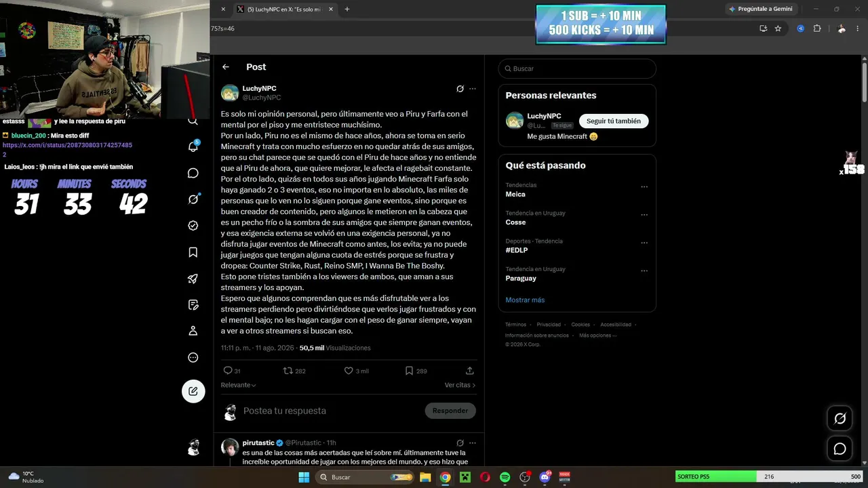Open options for #EDLP trend
The image size is (868, 488).
click(x=644, y=243)
